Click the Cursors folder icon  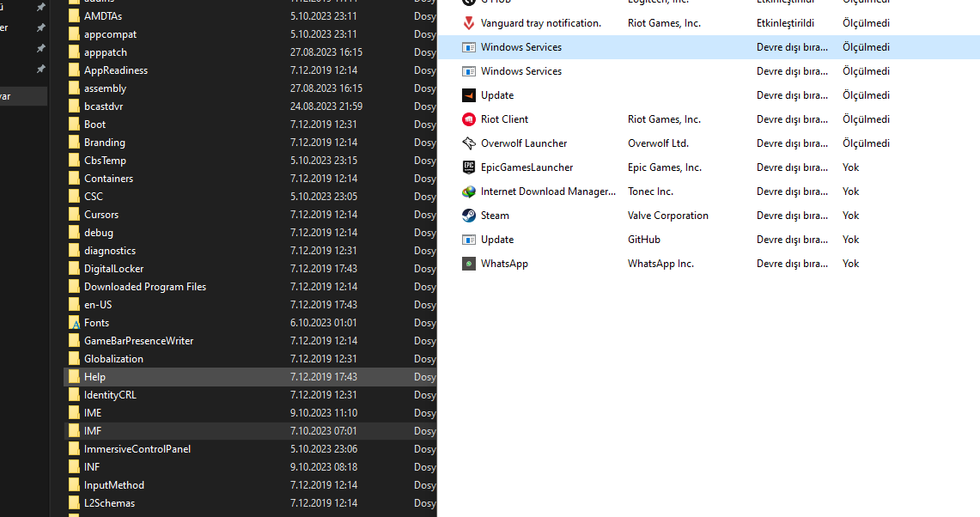pos(75,215)
